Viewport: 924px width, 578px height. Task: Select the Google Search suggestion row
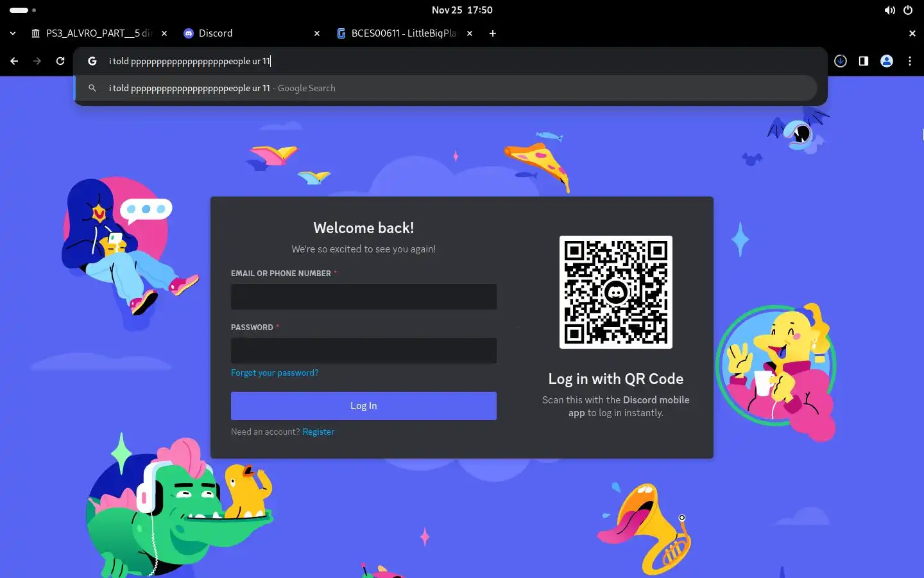point(447,88)
